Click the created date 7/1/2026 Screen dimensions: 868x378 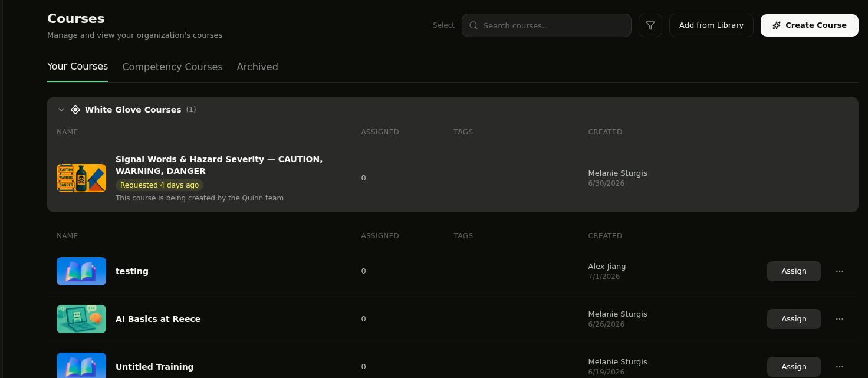604,277
